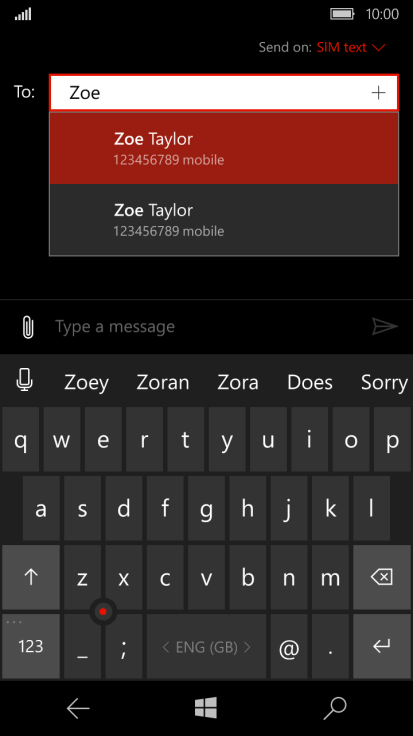This screenshot has width=413, height=736.
Task: Tap the Back arrow navigation button
Action: [x=78, y=708]
